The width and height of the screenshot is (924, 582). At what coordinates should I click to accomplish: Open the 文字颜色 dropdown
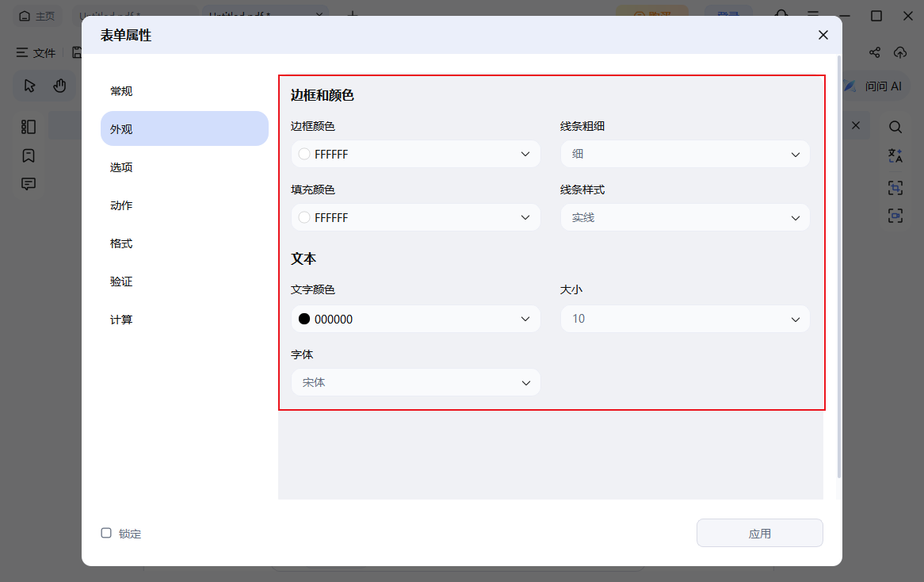point(415,319)
